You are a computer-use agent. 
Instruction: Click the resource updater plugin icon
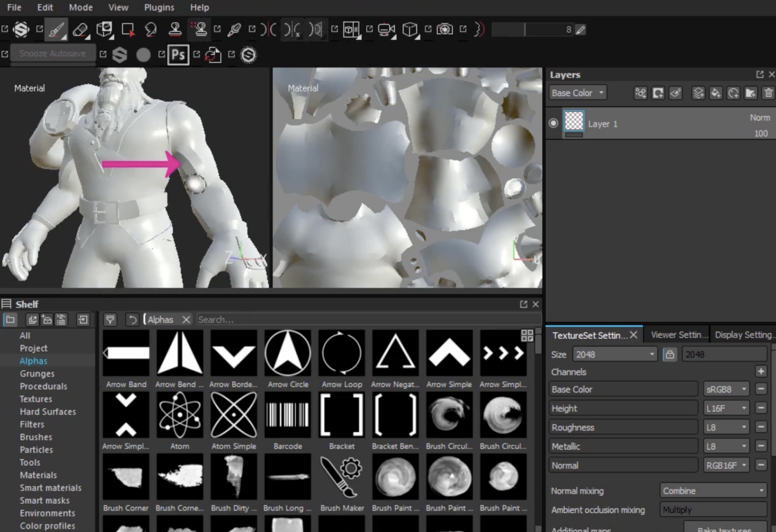212,55
